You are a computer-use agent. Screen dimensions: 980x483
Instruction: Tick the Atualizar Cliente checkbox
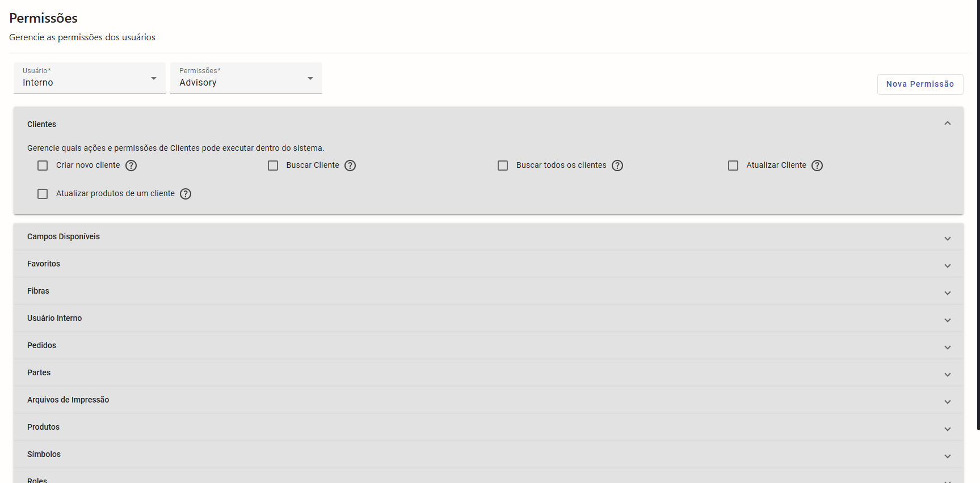[733, 166]
